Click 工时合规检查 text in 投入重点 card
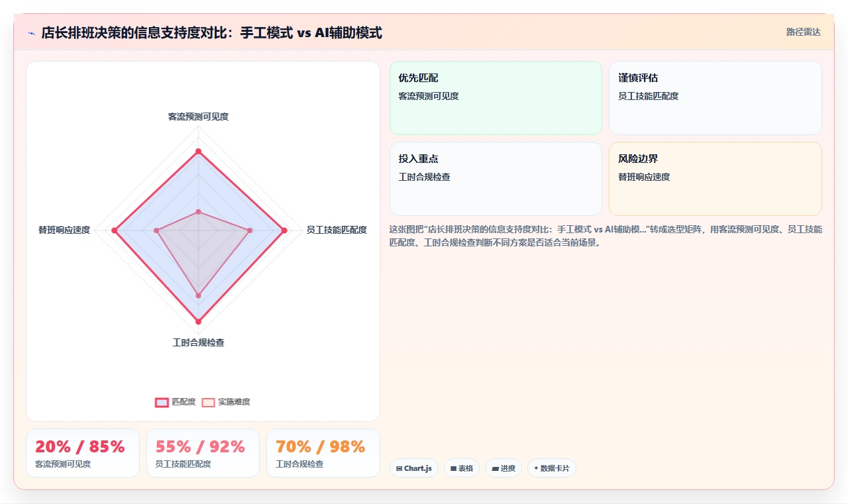The image size is (848, 504). (424, 177)
